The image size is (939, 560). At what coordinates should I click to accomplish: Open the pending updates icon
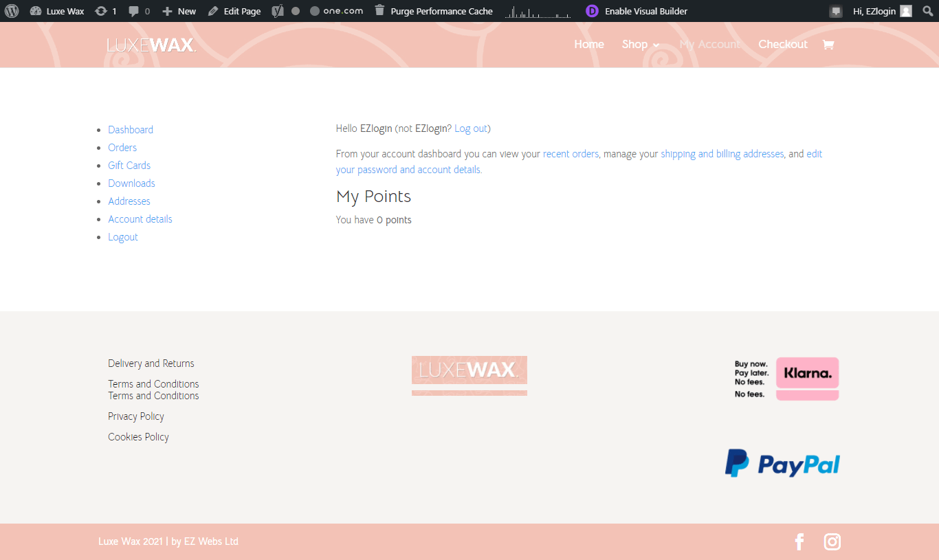coord(105,11)
